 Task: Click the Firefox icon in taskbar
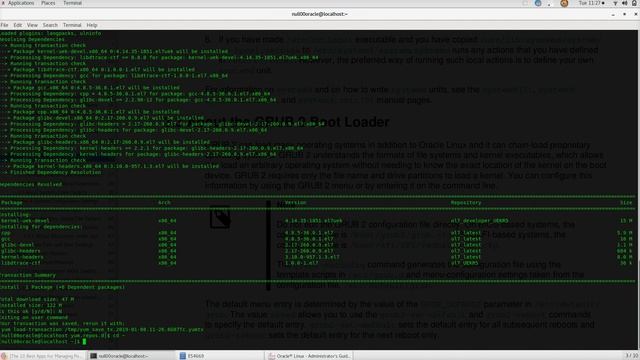coord(4,356)
